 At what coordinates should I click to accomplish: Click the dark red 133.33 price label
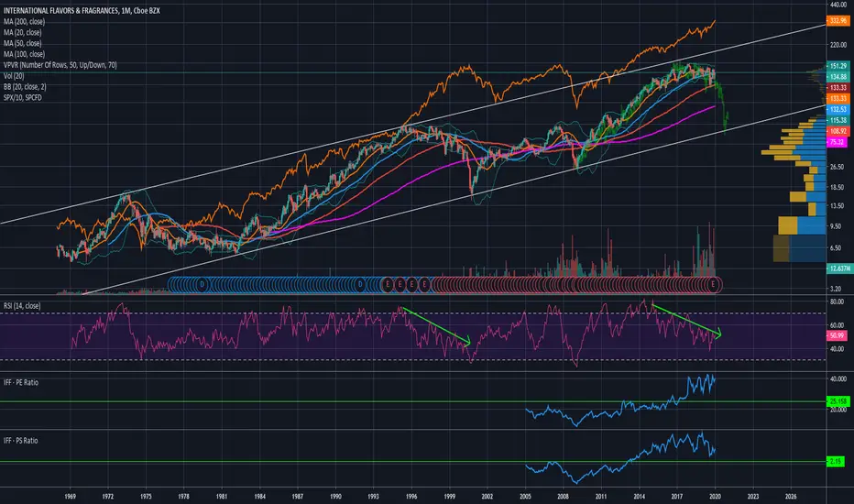838,88
